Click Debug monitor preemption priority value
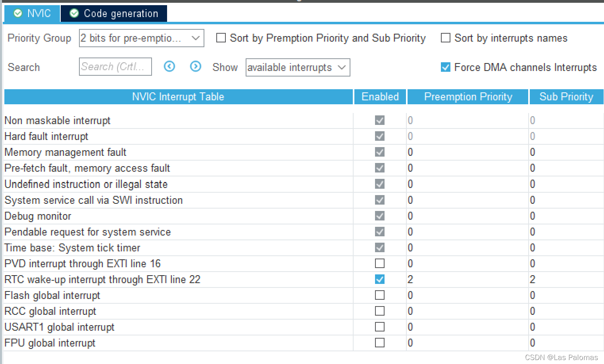 (410, 216)
